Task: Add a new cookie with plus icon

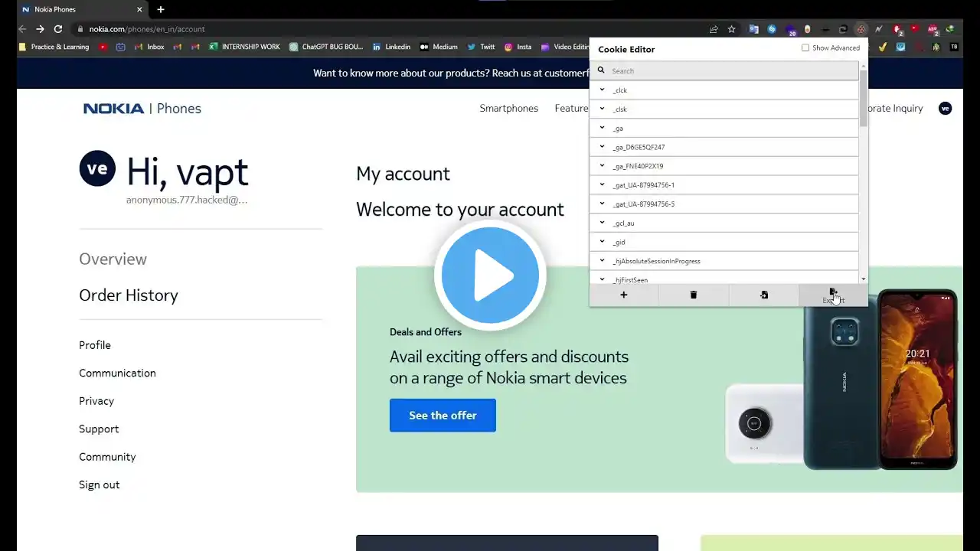Action: click(x=623, y=295)
